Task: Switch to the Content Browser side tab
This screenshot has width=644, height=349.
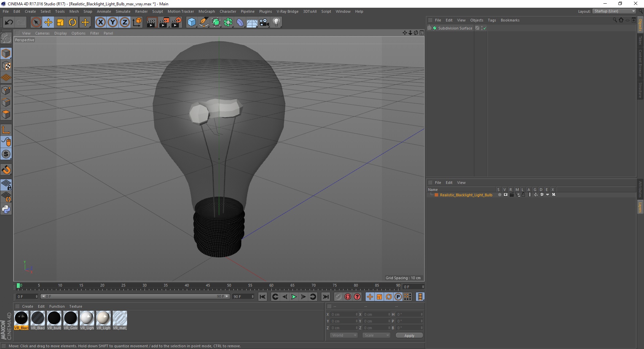Action: coord(640,63)
